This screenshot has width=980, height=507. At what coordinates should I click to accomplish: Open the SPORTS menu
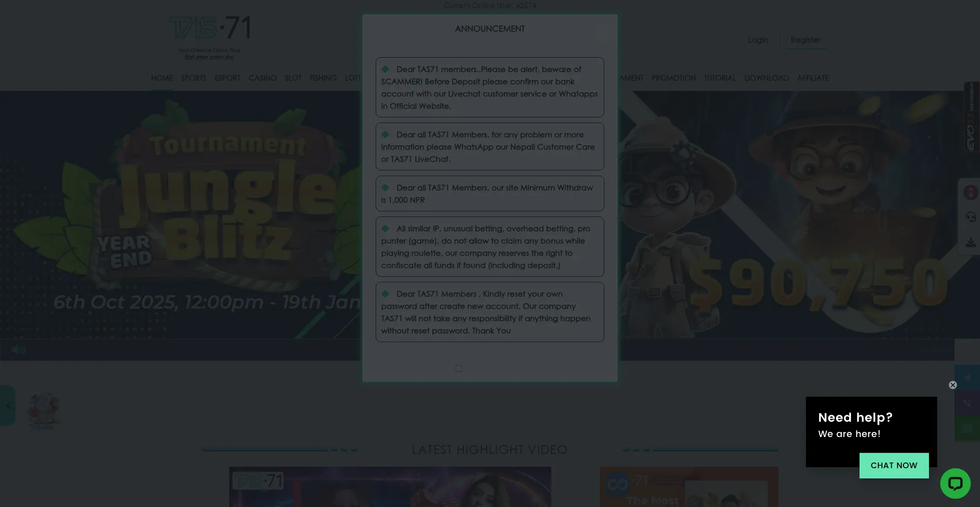point(193,78)
